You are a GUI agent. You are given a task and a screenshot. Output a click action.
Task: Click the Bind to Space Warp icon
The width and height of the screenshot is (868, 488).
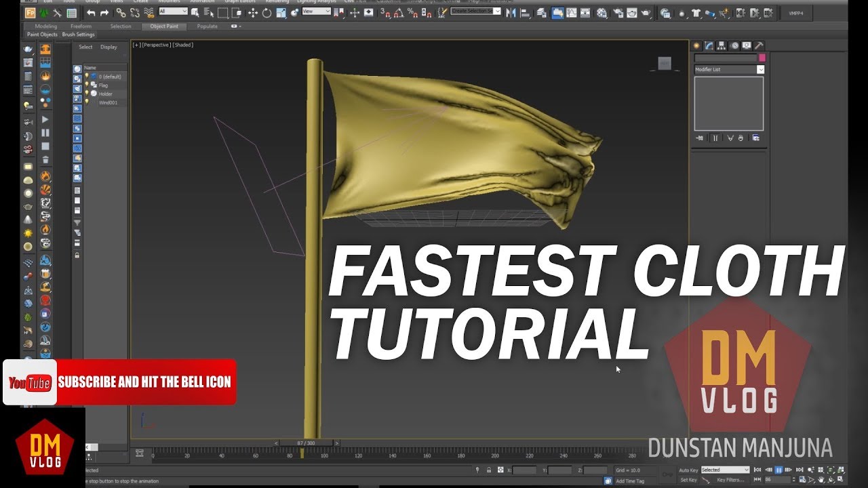(x=149, y=13)
